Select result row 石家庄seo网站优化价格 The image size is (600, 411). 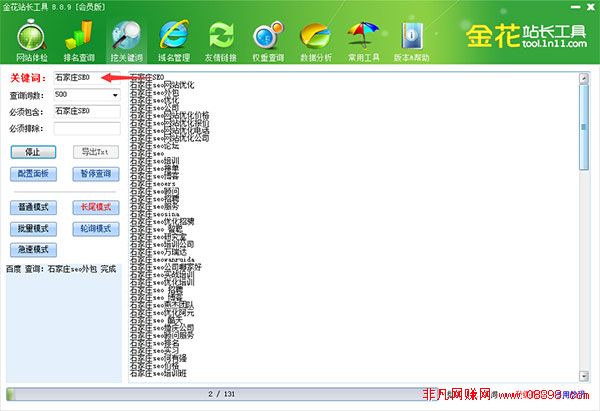pos(170,115)
